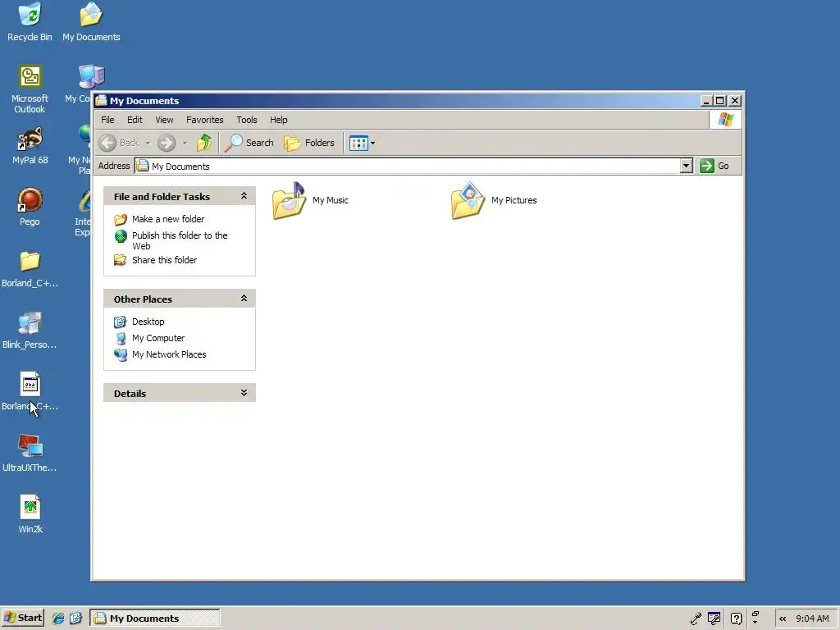Click Share this folder link

tap(164, 260)
